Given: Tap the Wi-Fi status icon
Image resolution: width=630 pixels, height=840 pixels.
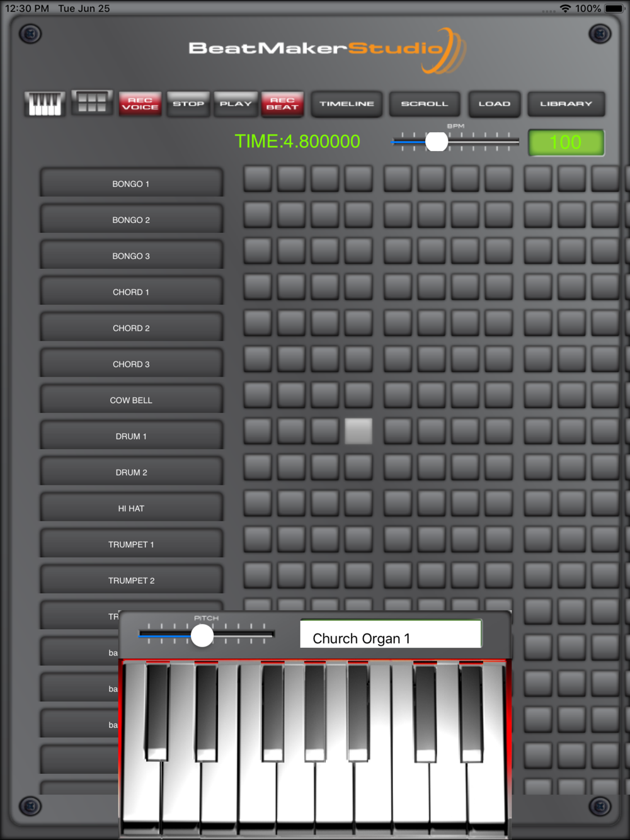Looking at the screenshot, I should [565, 9].
